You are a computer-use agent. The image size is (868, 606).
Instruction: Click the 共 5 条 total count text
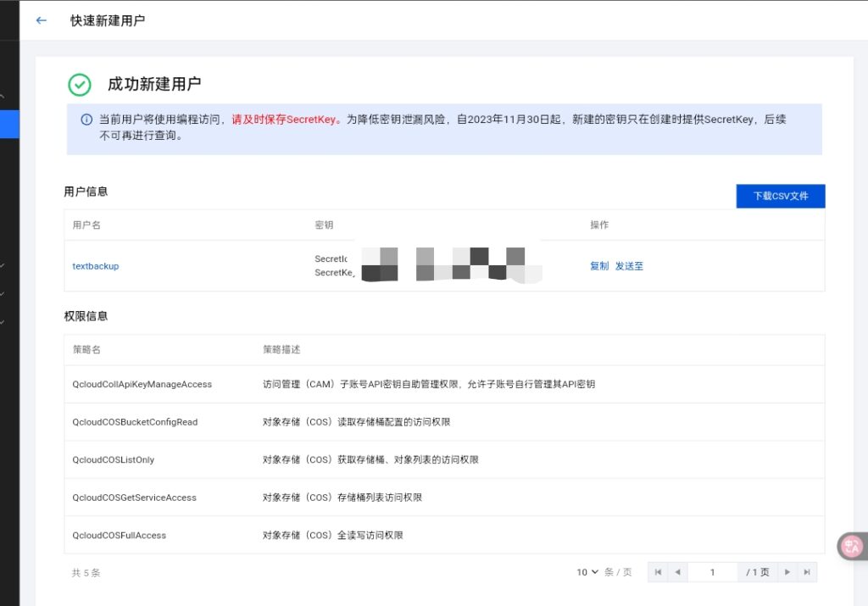coord(86,573)
